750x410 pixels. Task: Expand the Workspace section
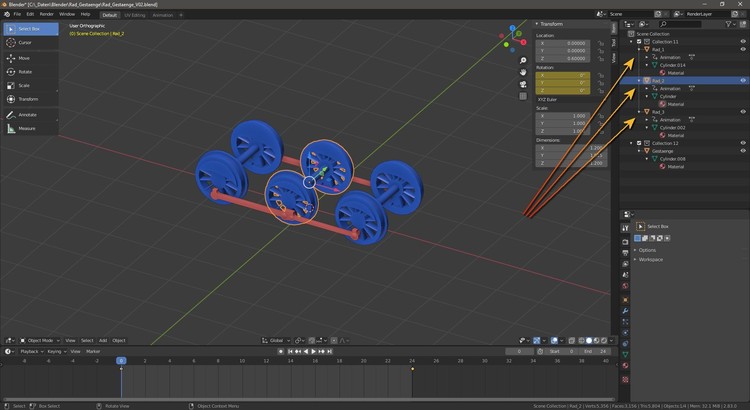pos(650,259)
